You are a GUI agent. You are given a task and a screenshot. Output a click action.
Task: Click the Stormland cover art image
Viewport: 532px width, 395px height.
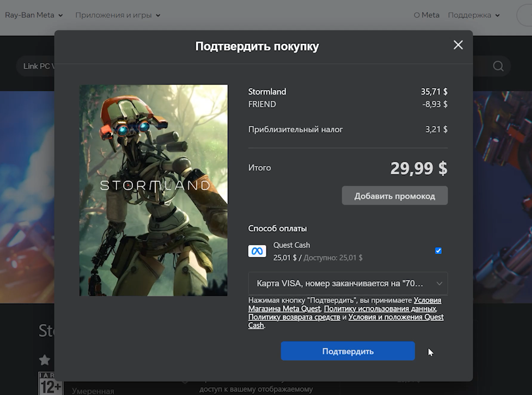coord(153,190)
